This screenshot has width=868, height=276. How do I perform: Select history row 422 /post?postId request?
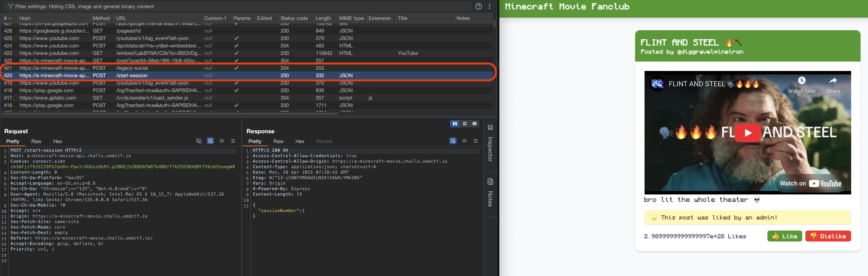(247, 60)
